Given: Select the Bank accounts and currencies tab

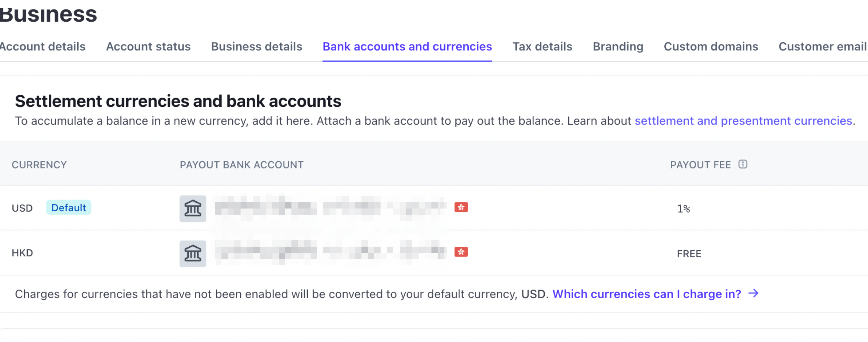Looking at the screenshot, I should [x=407, y=46].
